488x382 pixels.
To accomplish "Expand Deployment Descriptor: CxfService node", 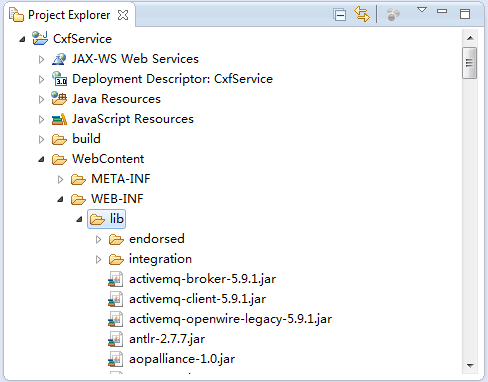I will point(41,79).
